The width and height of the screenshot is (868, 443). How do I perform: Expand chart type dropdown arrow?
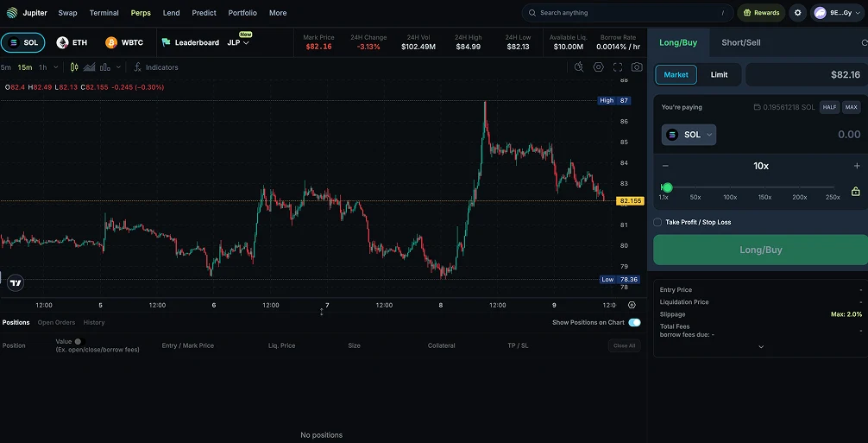[x=118, y=67]
